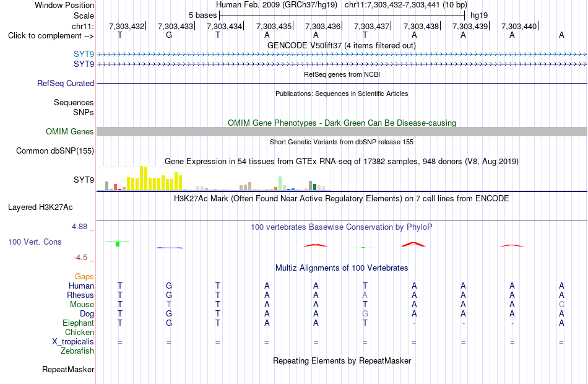Click the blue PhyloP mark in conservation track
Viewport: 588px width, 384px height.
170,248
